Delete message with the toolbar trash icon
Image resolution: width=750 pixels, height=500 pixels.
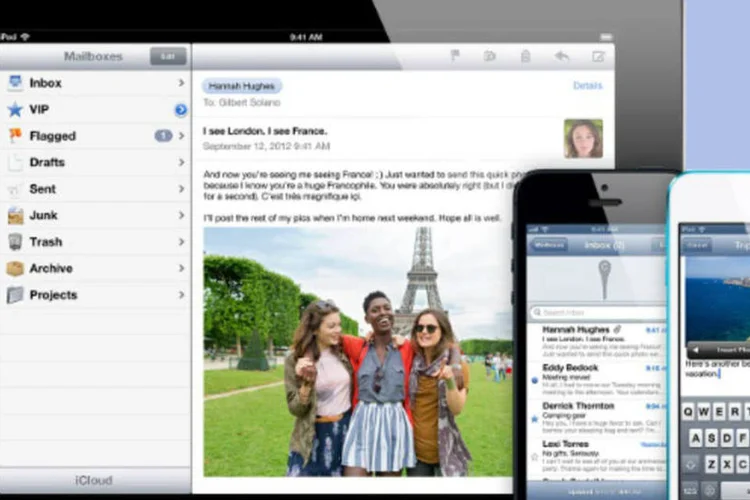tap(526, 56)
